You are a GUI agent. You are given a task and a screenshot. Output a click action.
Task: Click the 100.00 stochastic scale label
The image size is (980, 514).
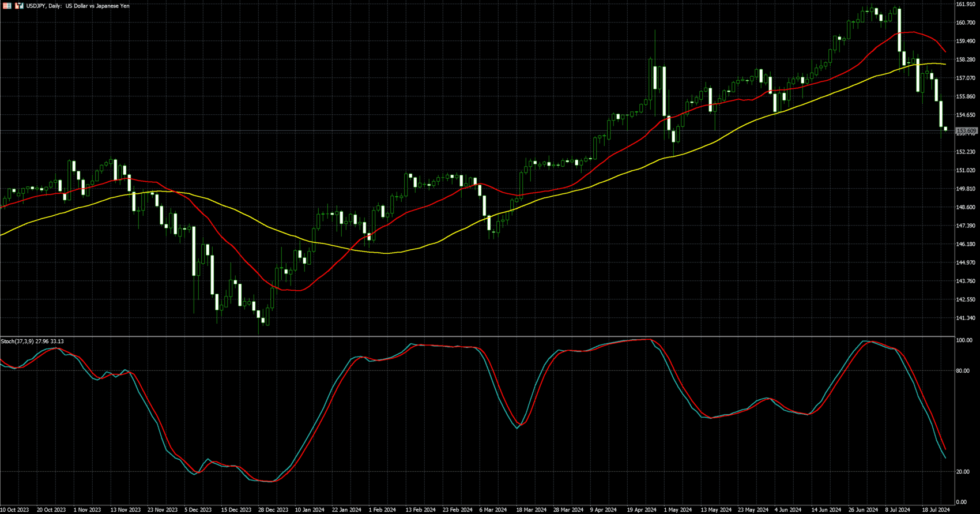pyautogui.click(x=964, y=340)
